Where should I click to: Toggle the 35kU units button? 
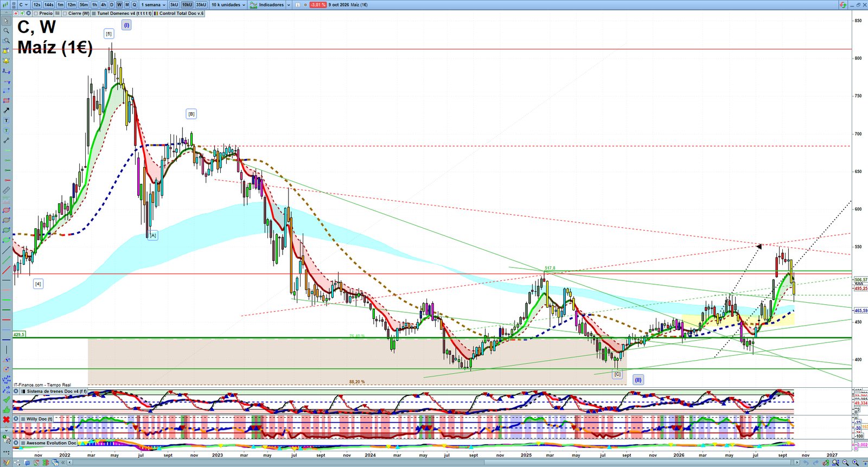pos(201,5)
